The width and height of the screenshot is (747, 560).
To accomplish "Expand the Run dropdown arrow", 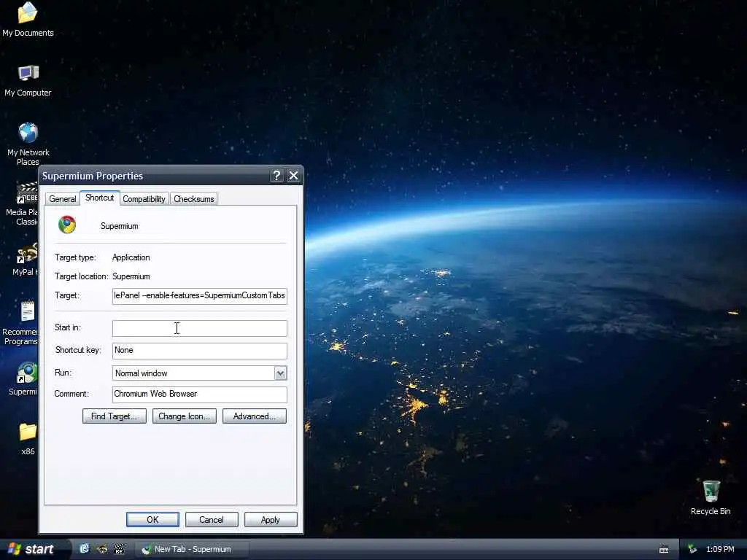I will pyautogui.click(x=281, y=373).
